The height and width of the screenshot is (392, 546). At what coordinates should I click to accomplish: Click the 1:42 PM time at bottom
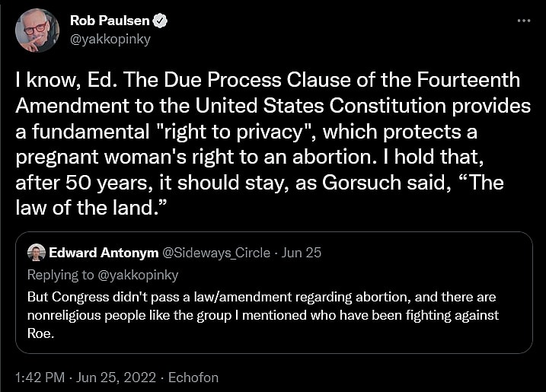click(x=40, y=375)
